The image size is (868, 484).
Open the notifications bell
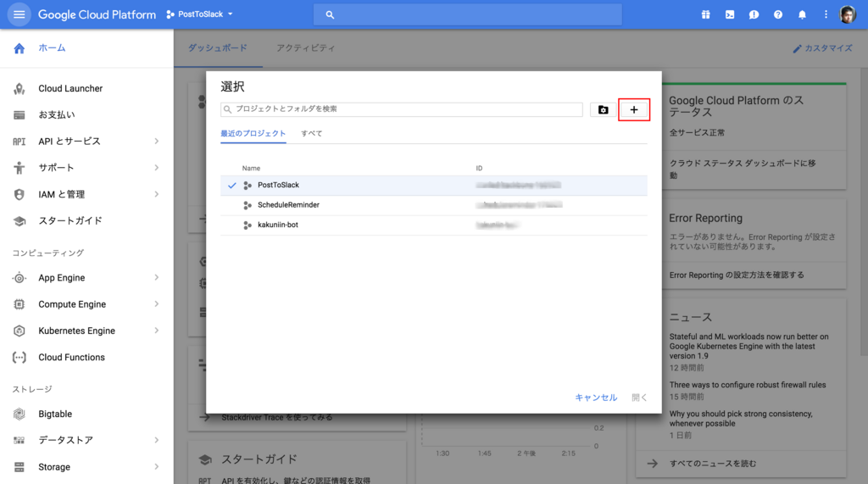click(802, 15)
